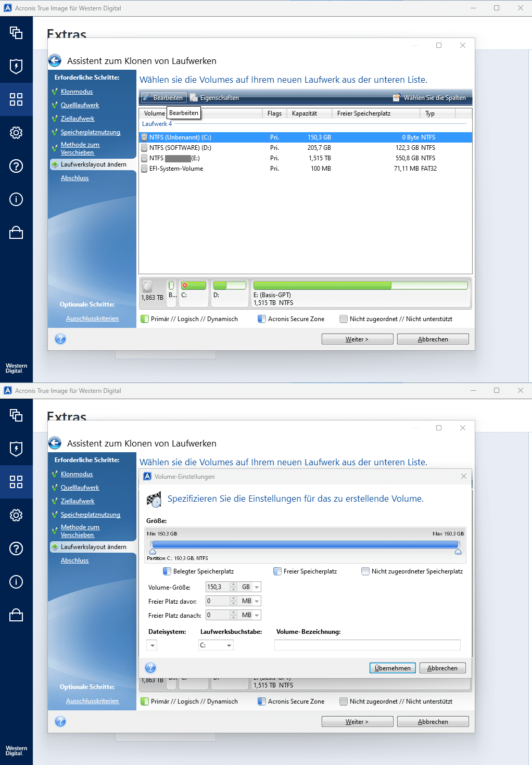Select the EFI-System-Volume row
532x765 pixels.
(306, 169)
